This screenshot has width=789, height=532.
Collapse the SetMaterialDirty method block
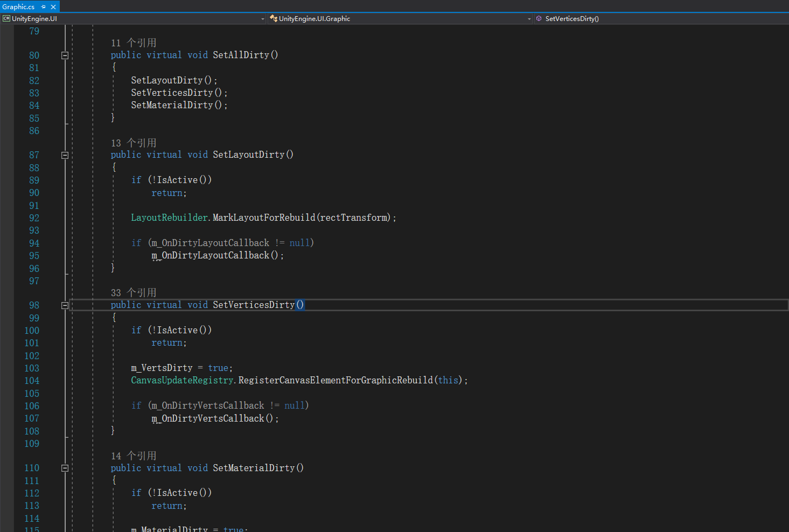point(65,468)
